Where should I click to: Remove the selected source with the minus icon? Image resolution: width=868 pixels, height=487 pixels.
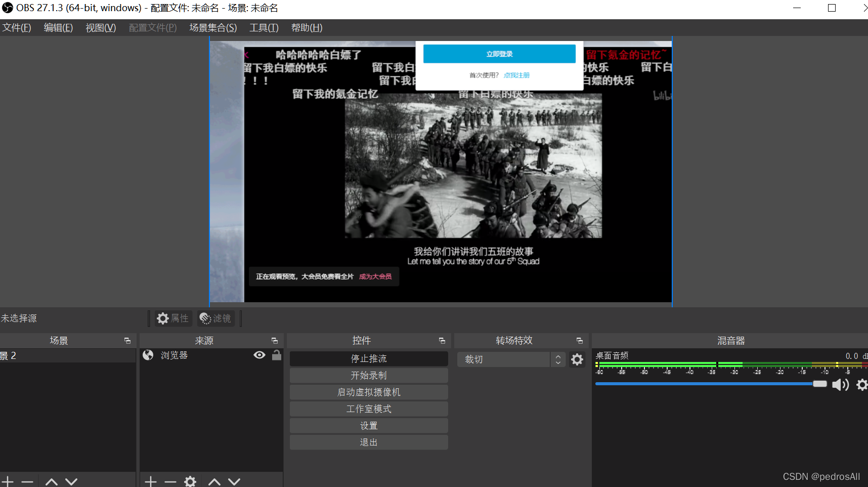(170, 481)
